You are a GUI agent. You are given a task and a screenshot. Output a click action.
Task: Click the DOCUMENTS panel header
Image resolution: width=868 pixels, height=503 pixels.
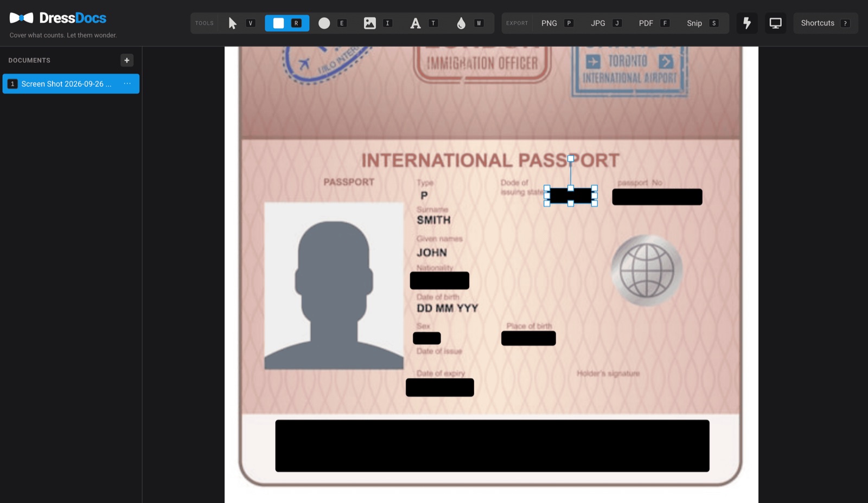point(29,60)
